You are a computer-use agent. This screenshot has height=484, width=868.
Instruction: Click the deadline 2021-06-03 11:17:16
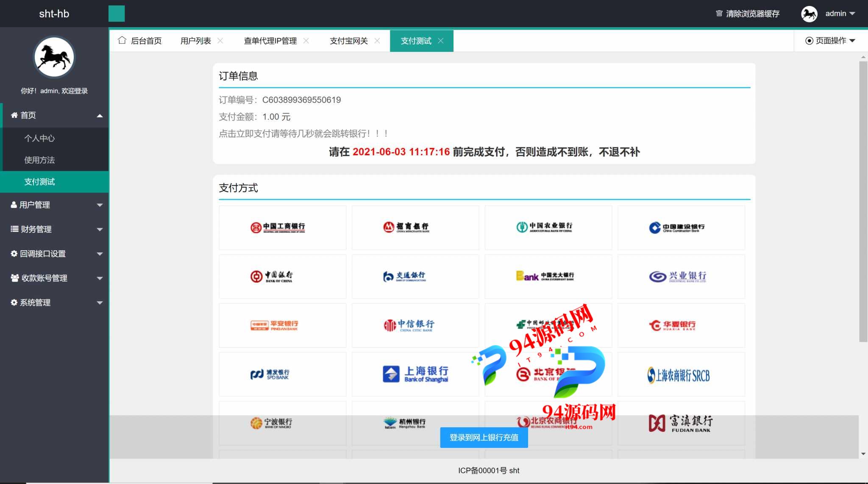coord(401,151)
